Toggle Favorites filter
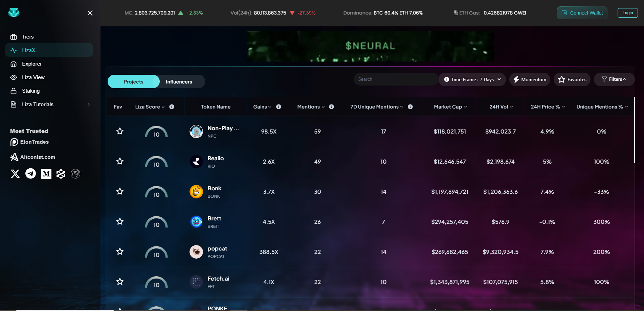The image size is (644, 311). click(x=572, y=79)
